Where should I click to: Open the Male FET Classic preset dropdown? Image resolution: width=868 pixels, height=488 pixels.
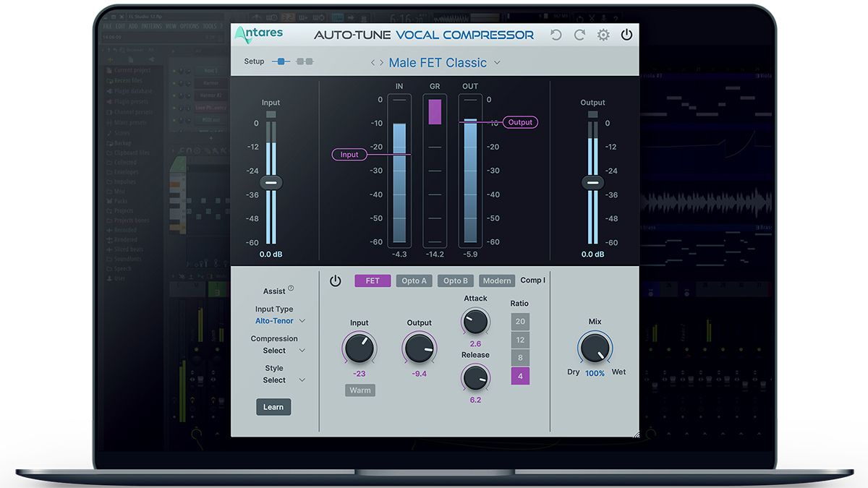click(x=438, y=62)
